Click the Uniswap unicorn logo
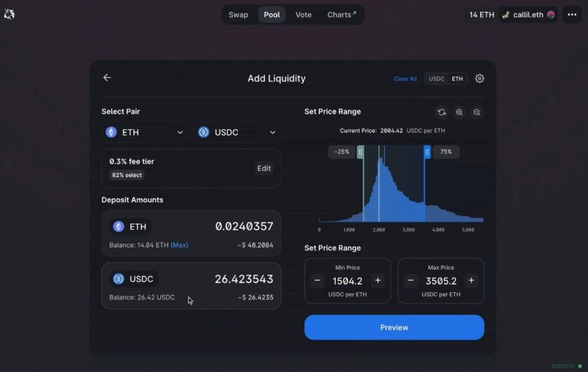Screen dimensions: 588x372 [x=9, y=14]
